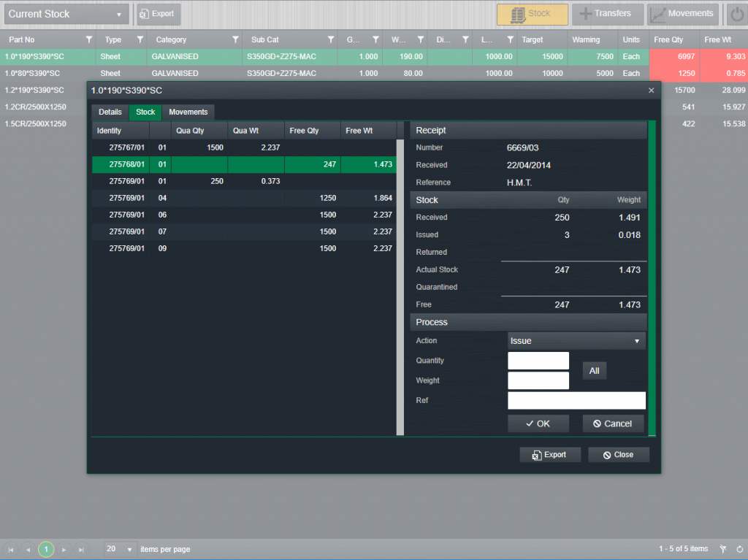Go to the first page of results
This screenshot has width=748, height=560.
11,549
